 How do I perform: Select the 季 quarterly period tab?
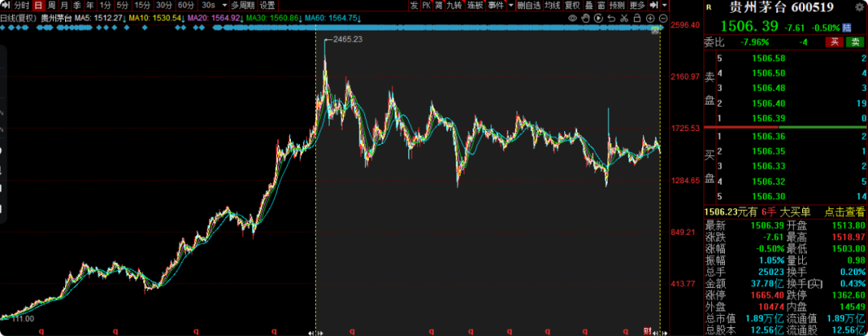click(x=77, y=6)
